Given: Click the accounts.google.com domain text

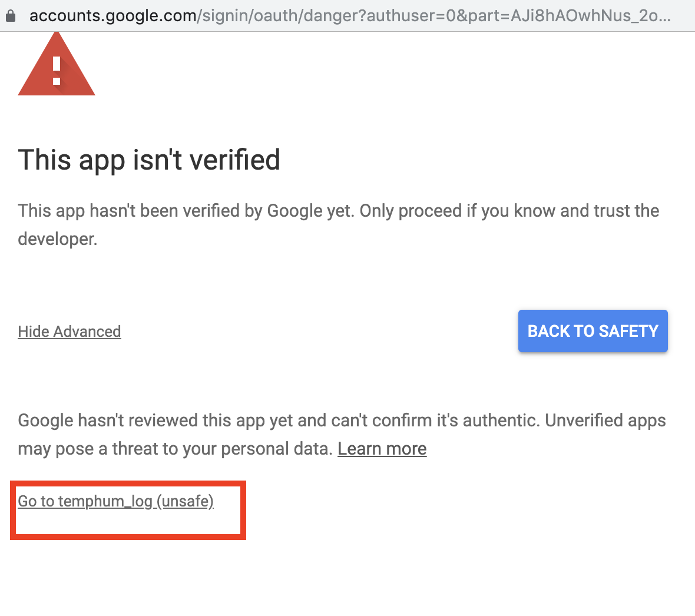Looking at the screenshot, I should click(112, 16).
